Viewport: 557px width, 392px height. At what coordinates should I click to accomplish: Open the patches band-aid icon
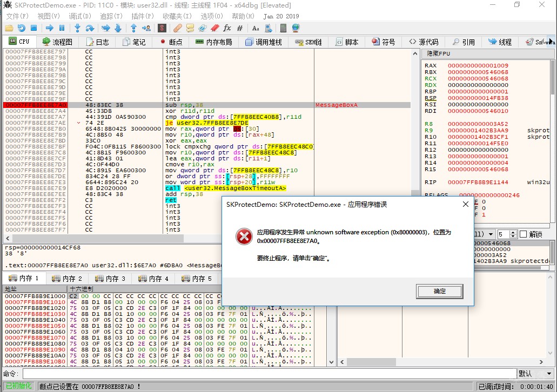click(x=178, y=28)
